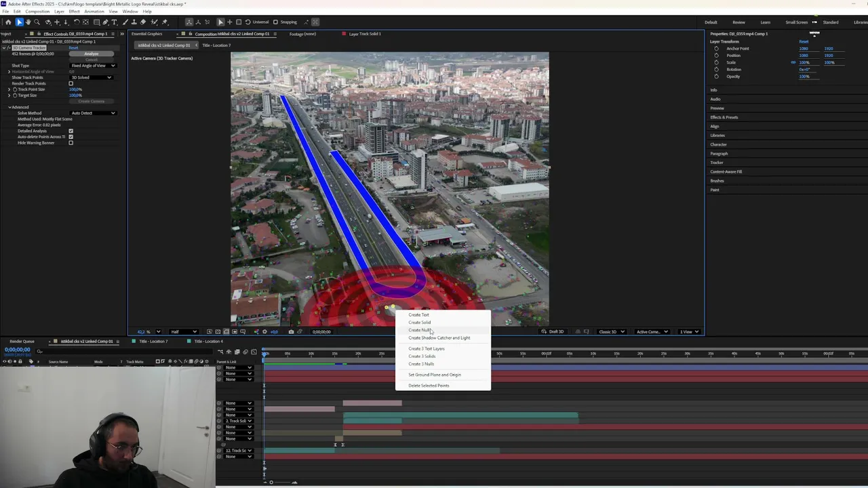Open the Active Camera view dropdown
The width and height of the screenshot is (868, 488).
click(x=652, y=331)
